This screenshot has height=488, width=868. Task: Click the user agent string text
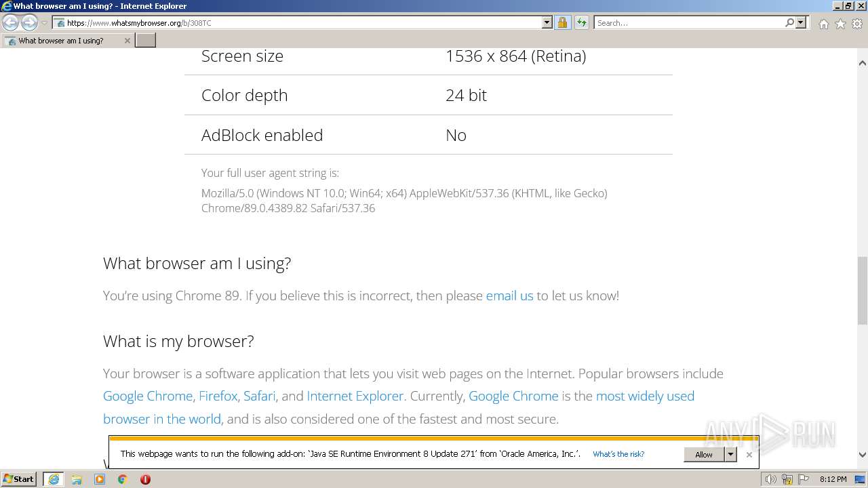point(404,201)
